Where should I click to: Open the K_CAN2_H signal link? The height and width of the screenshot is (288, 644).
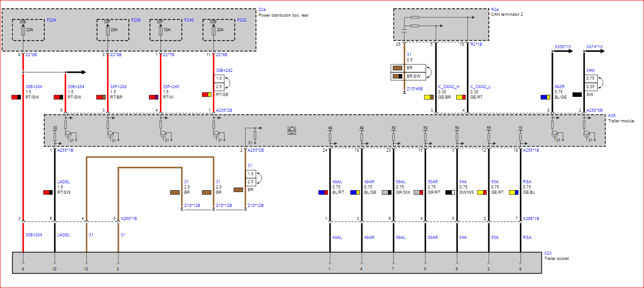(448, 87)
